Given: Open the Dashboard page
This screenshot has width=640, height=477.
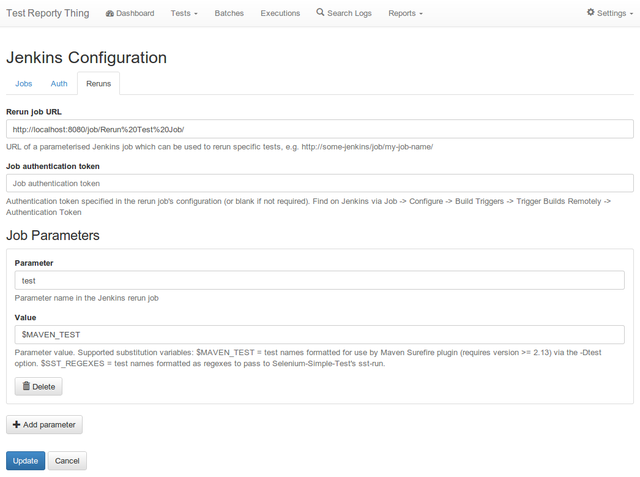Looking at the screenshot, I should click(130, 13).
